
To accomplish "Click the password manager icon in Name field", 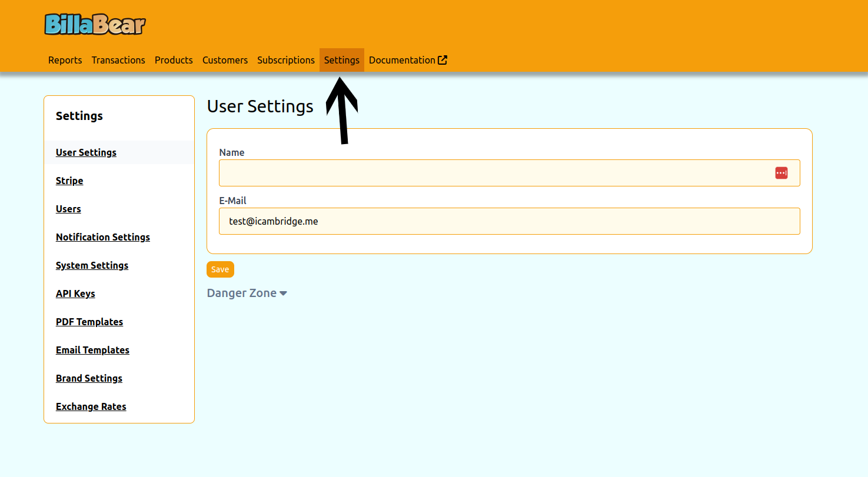I will pyautogui.click(x=781, y=173).
